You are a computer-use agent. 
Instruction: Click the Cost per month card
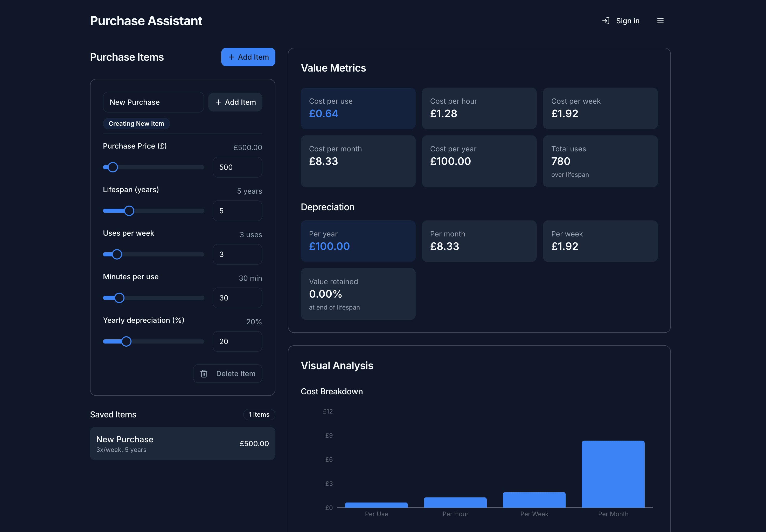[x=358, y=161]
